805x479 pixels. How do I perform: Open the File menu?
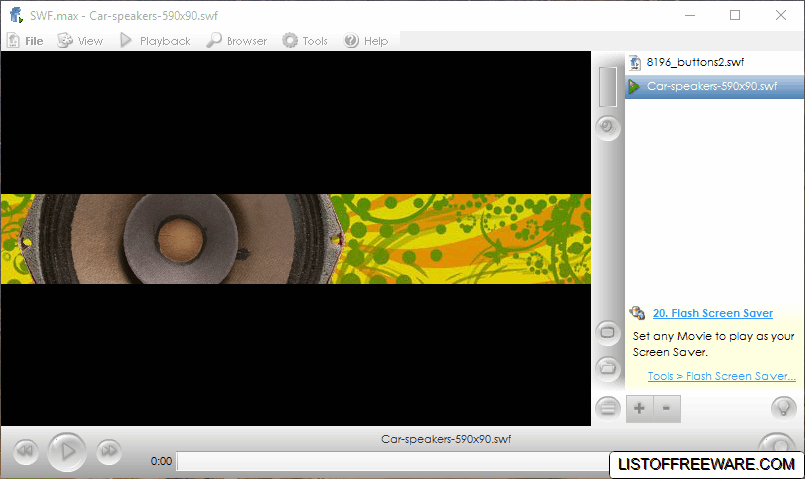pyautogui.click(x=25, y=41)
